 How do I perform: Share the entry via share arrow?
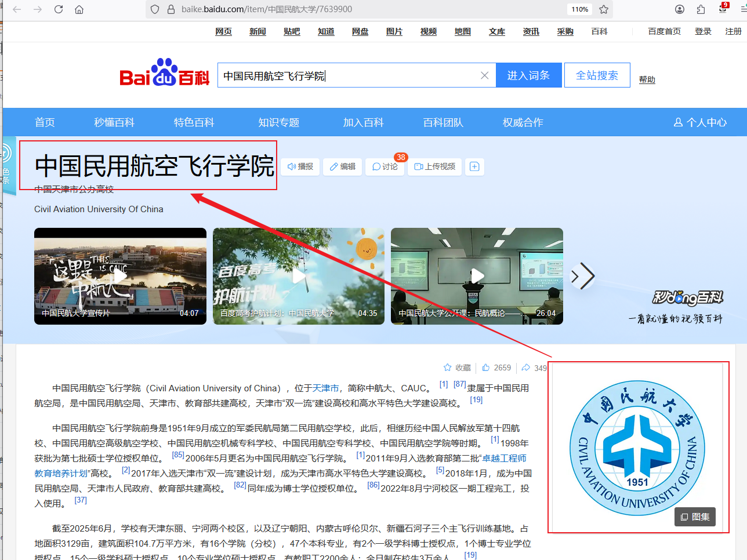coord(534,368)
